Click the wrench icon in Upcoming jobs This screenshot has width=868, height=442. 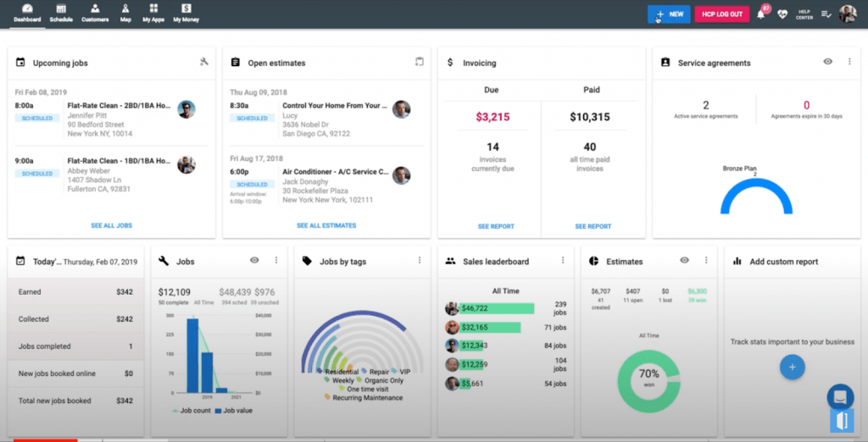coord(204,62)
